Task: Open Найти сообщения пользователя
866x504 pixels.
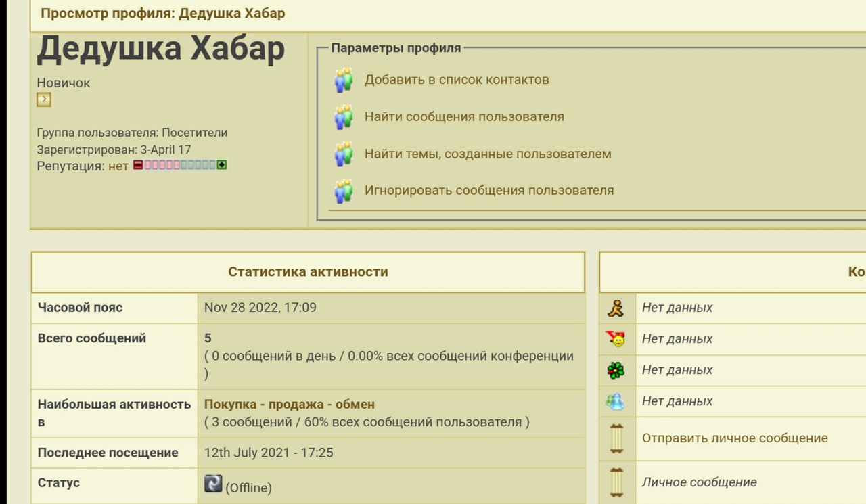Action: coord(463,116)
